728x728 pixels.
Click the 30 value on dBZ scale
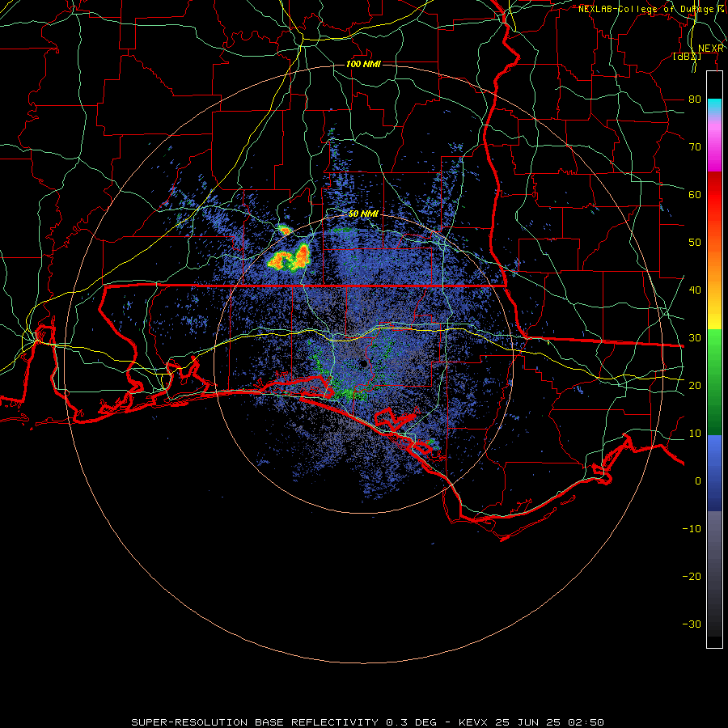695,337
